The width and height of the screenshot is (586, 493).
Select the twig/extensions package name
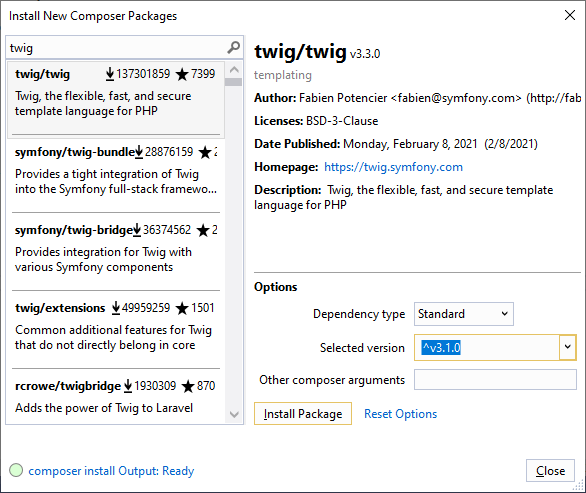coord(60,308)
